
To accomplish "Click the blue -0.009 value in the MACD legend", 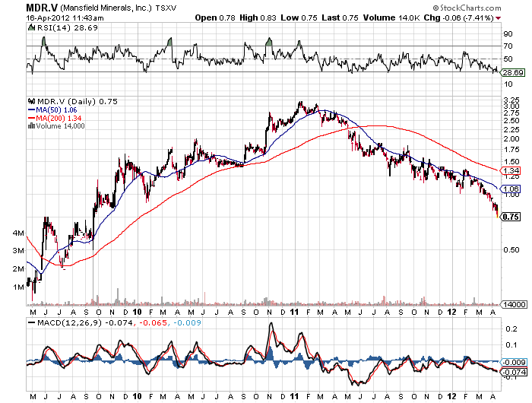I will 187,322.
